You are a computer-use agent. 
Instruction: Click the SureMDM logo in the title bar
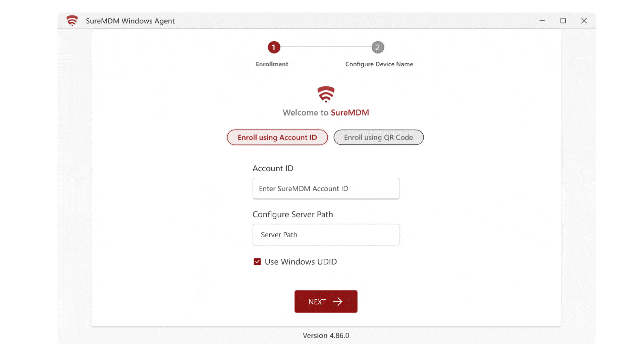(72, 21)
